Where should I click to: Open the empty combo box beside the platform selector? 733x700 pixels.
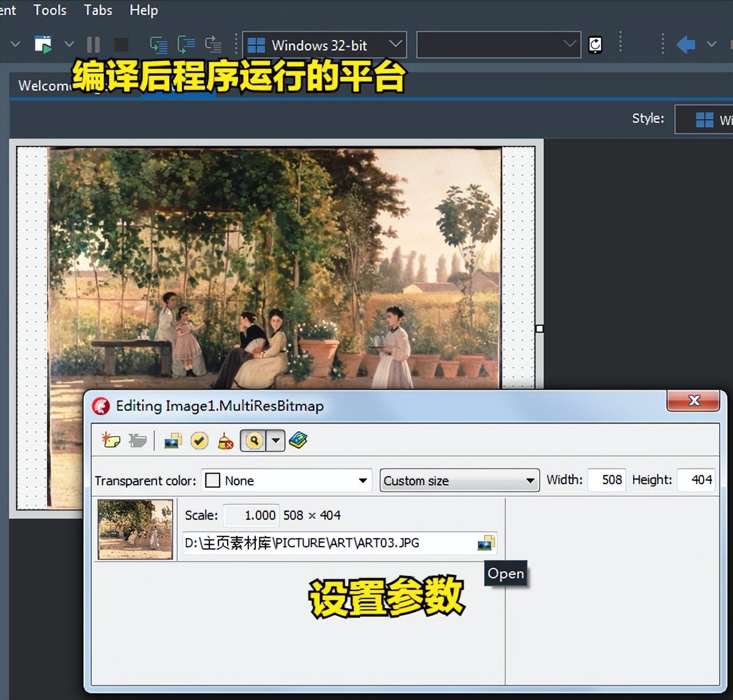(498, 45)
